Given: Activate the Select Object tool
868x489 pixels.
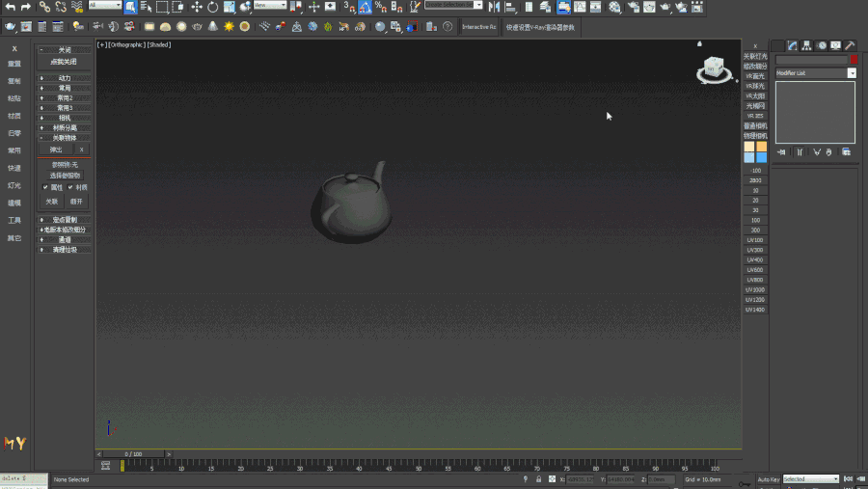Looking at the screenshot, I should pos(130,7).
